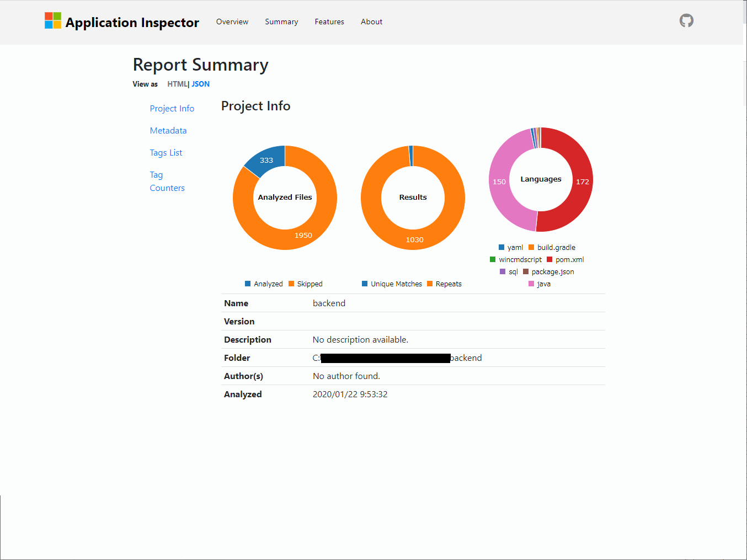This screenshot has width=747, height=560.
Task: Click the 333 segment of Analyzed Files donut
Action: (266, 159)
